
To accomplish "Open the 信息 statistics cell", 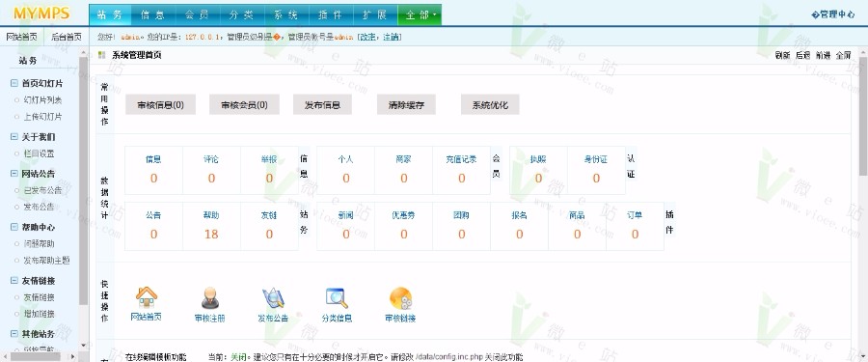I will click(x=154, y=170).
